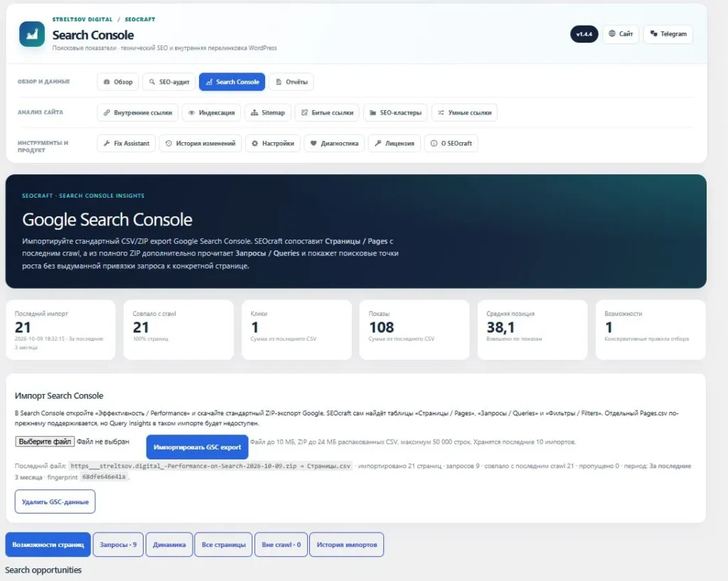Switch to Возможности страниц tab

[x=48, y=544]
